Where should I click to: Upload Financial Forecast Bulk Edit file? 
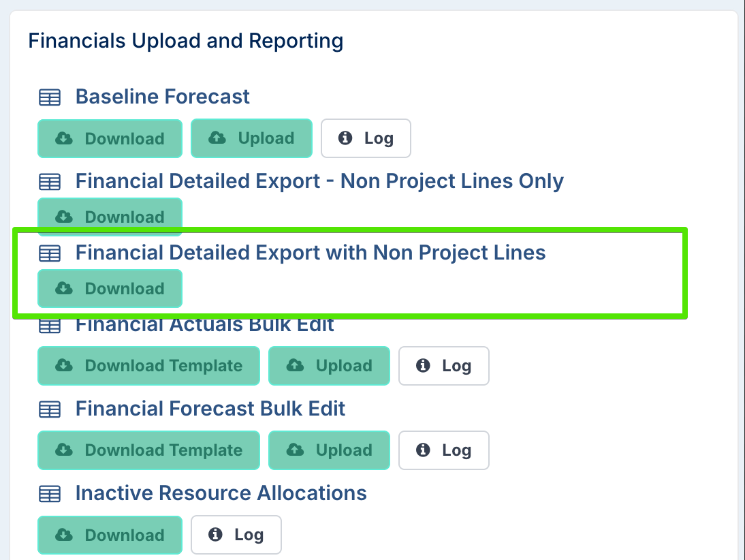coord(329,450)
